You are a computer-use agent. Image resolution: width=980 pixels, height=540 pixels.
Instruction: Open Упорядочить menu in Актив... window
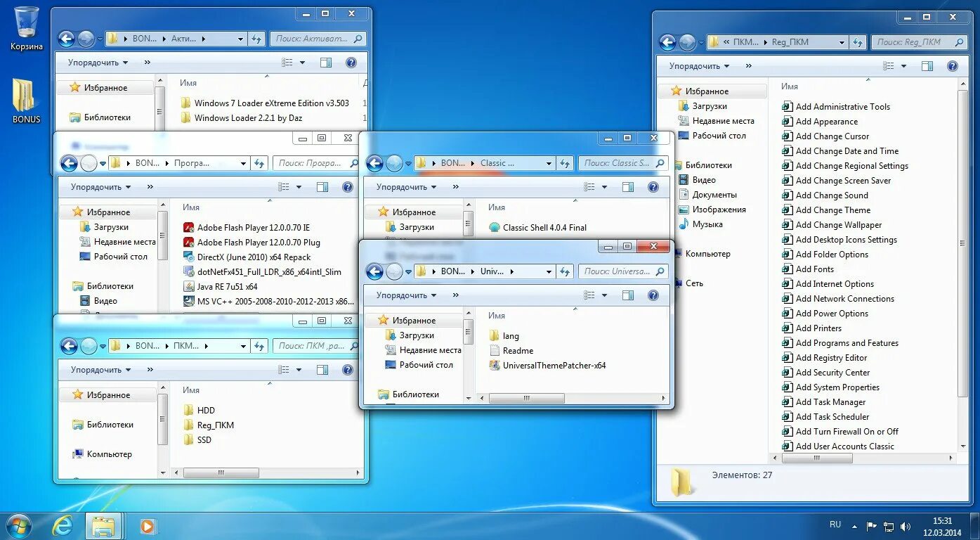click(x=98, y=63)
